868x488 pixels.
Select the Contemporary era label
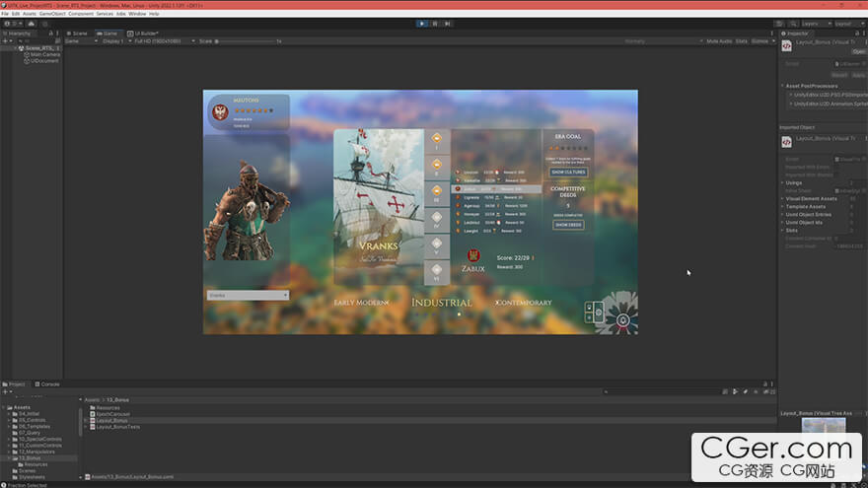click(x=524, y=303)
